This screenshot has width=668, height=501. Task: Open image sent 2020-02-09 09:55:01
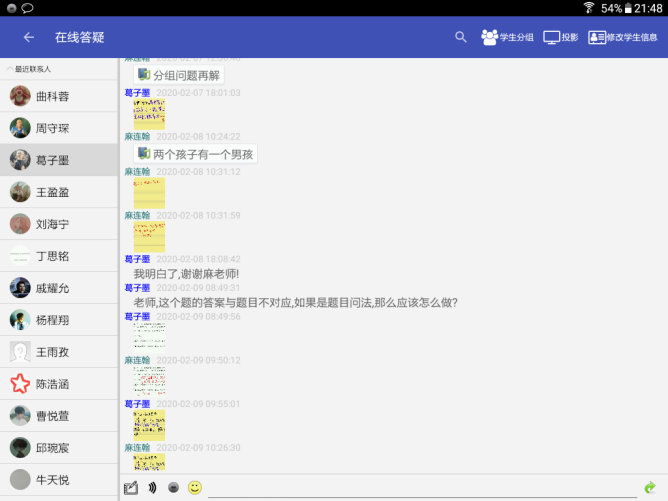point(149,425)
